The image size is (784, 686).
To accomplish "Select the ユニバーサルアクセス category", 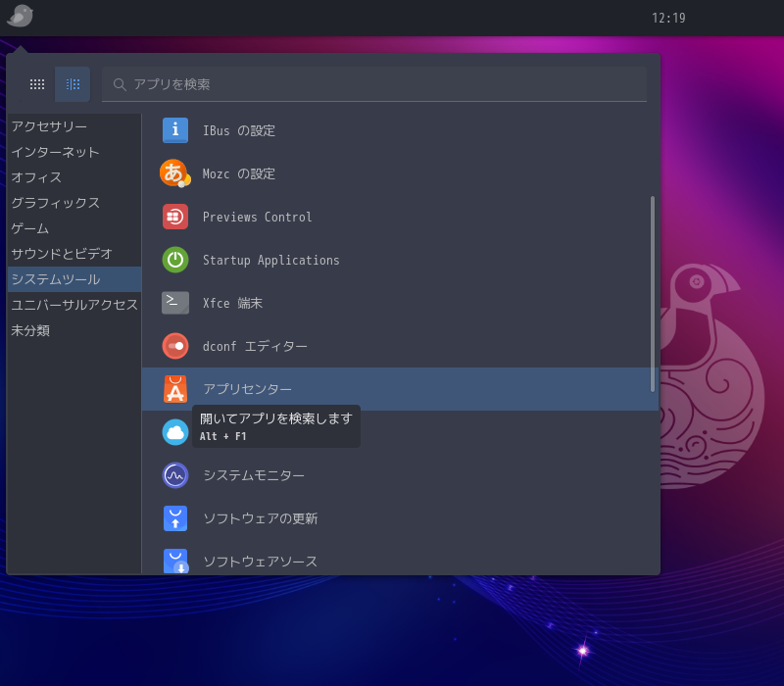I will click(x=74, y=305).
